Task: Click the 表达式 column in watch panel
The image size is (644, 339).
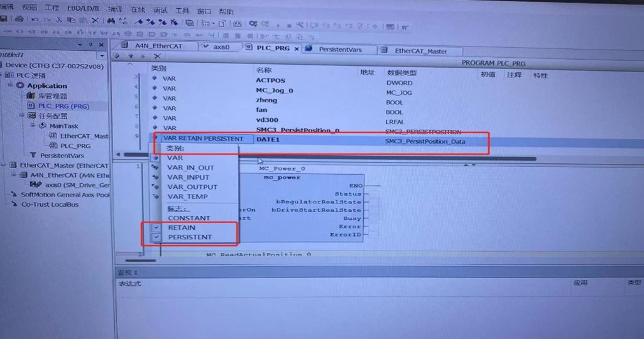Action: tap(129, 284)
